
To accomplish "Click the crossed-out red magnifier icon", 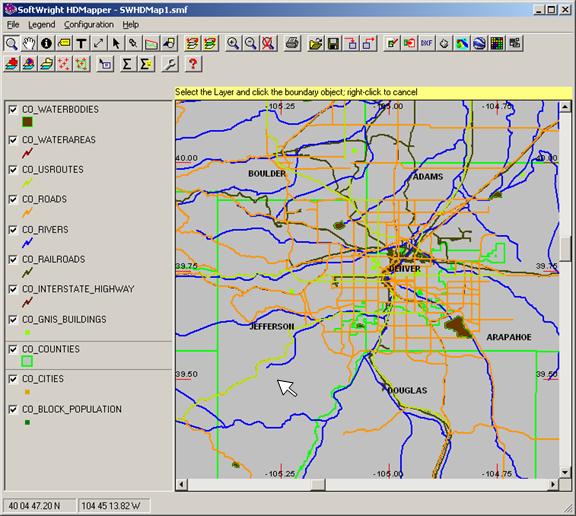I will pyautogui.click(x=268, y=43).
